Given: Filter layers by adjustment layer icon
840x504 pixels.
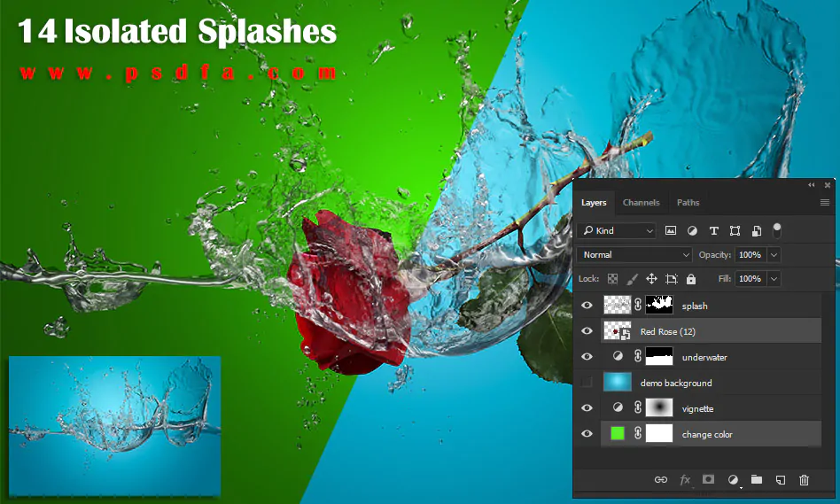Looking at the screenshot, I should coord(692,231).
